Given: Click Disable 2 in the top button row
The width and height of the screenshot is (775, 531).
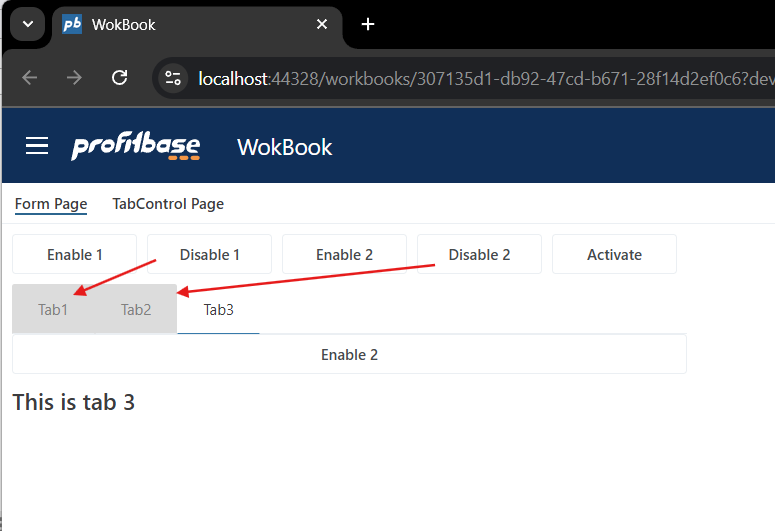Looking at the screenshot, I should (x=479, y=255).
